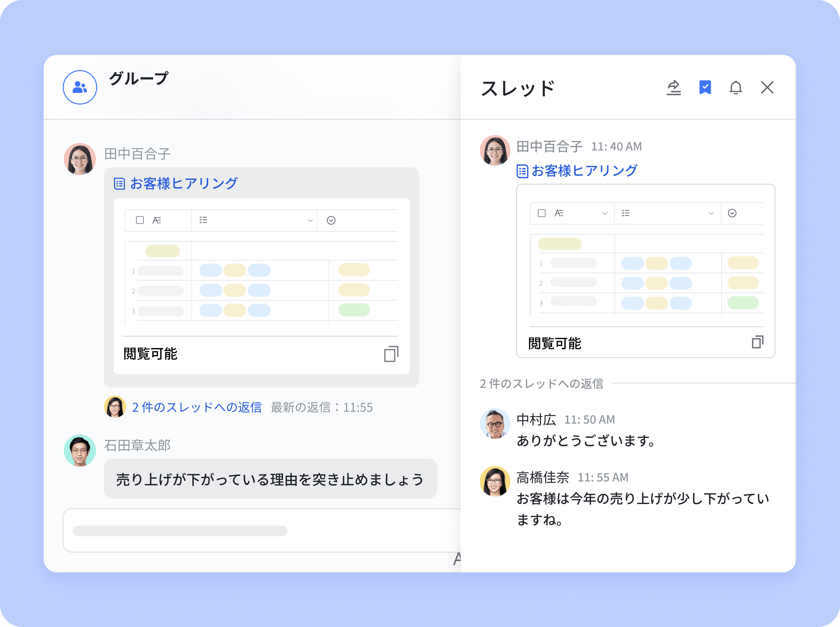Click the forward/share icon in thread header
Screen dimensions: 840x627
pyautogui.click(x=673, y=88)
